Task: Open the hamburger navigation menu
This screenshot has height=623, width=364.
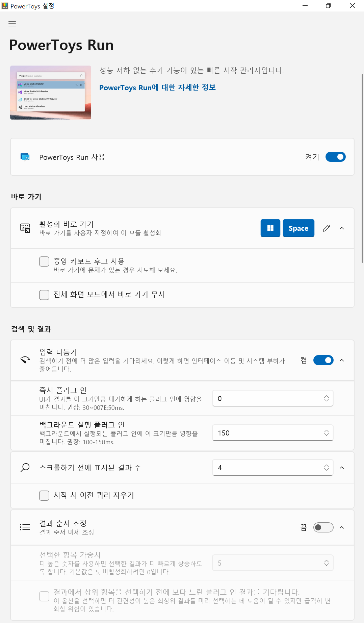Action: click(x=12, y=24)
